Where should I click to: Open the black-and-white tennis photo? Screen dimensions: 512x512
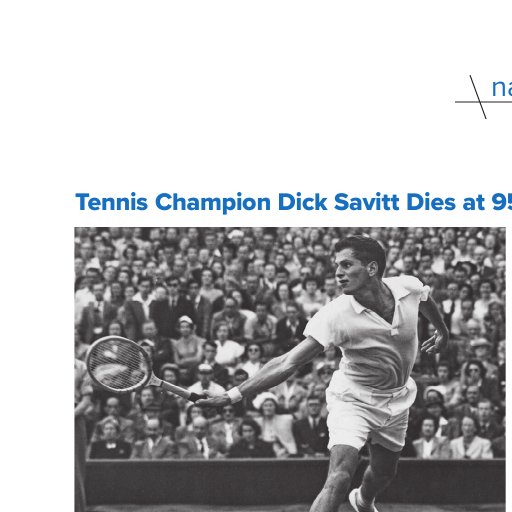click(x=290, y=369)
